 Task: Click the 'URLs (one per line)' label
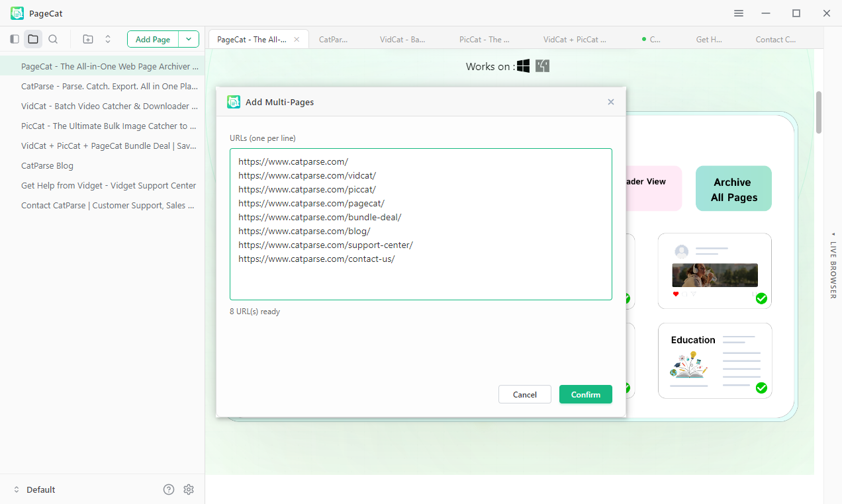(263, 138)
